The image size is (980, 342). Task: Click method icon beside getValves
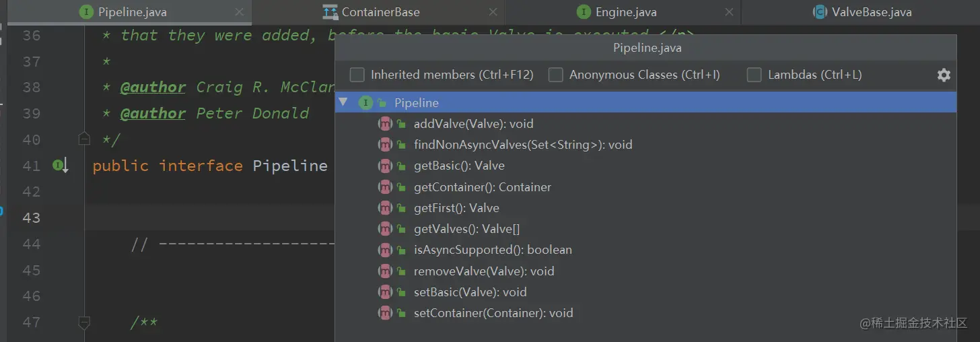pos(385,229)
